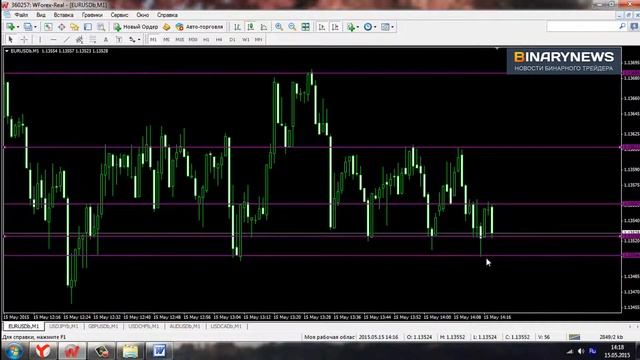
Task: Open the Strategy Tester icon
Action: pyautogui.click(x=101, y=27)
